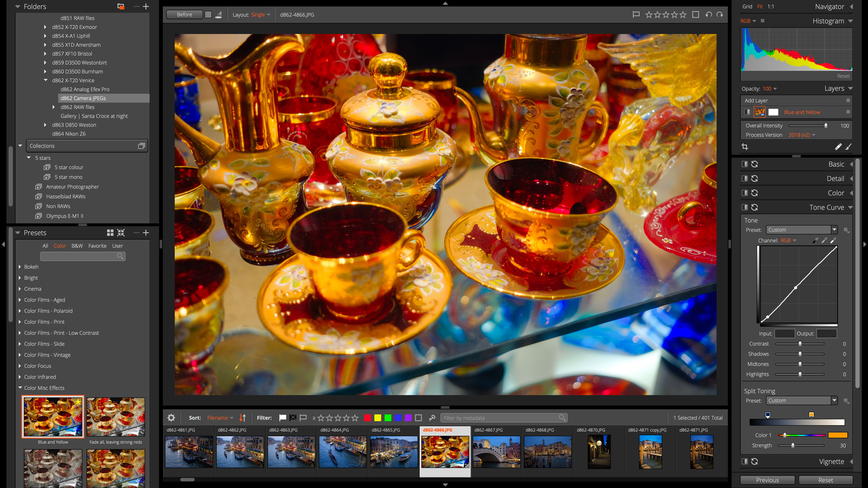
Task: Click the crop tool icon
Action: click(x=745, y=147)
